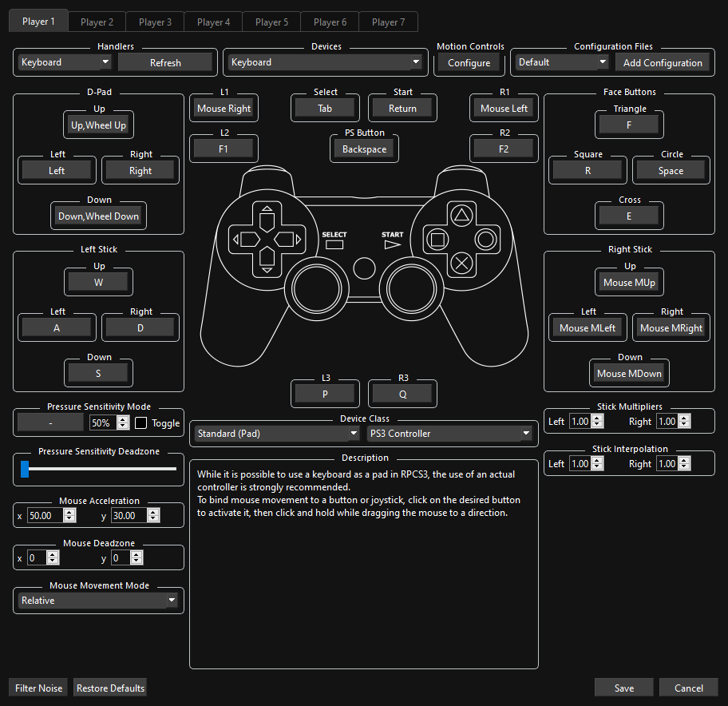Enable the Pressure Sensitivity Toggle checkbox
The width and height of the screenshot is (728, 706).
140,422
